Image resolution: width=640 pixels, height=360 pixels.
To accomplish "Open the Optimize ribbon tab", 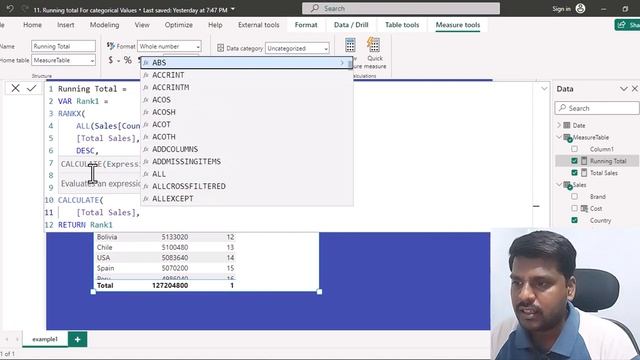I will coord(179,25).
